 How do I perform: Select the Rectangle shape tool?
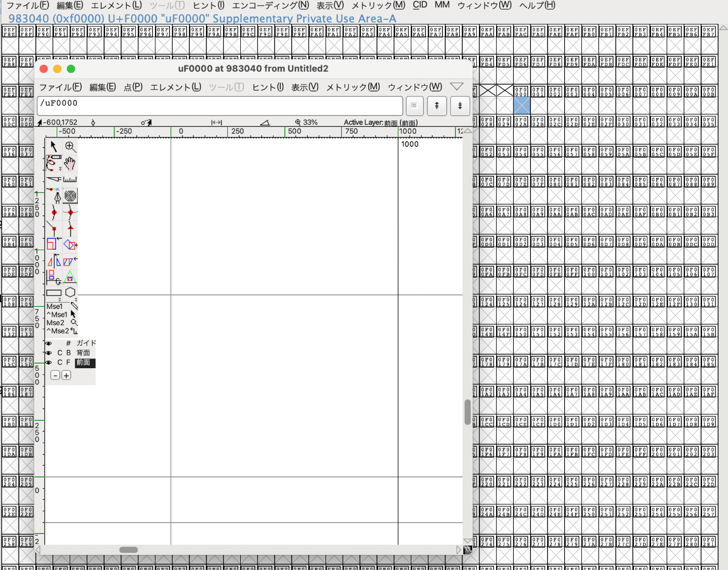tap(54, 293)
